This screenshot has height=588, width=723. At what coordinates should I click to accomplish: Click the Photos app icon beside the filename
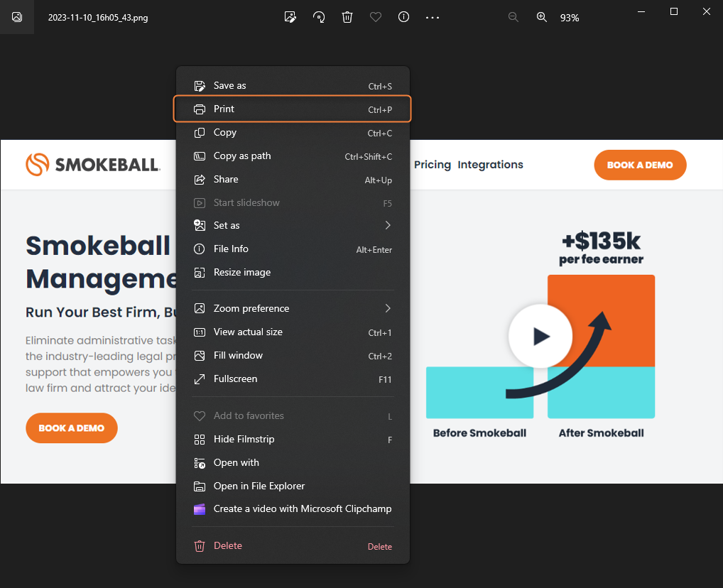point(17,17)
